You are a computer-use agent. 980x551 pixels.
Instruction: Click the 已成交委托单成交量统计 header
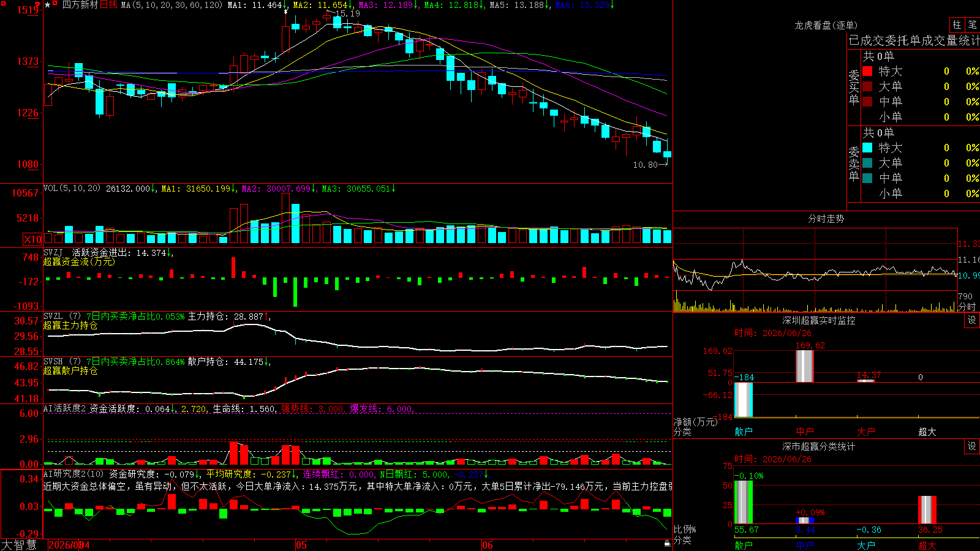coord(914,40)
